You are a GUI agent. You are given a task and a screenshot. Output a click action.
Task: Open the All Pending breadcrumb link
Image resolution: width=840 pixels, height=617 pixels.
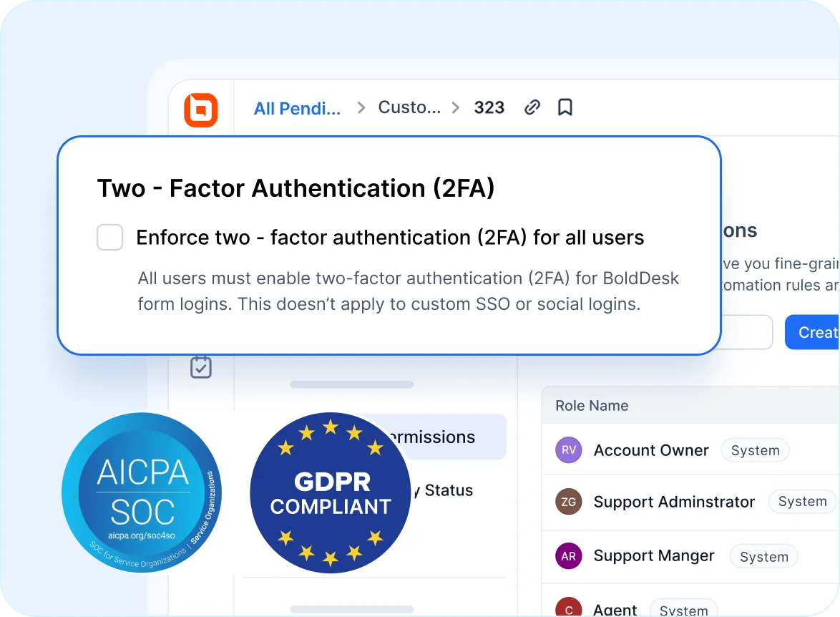[x=296, y=107]
